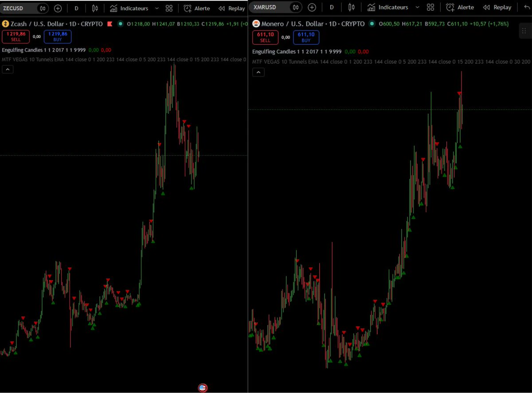Select the MTF VEGAS 10 Tunnels indicator on Monero
This screenshot has width=532, height=393.
coord(391,62)
